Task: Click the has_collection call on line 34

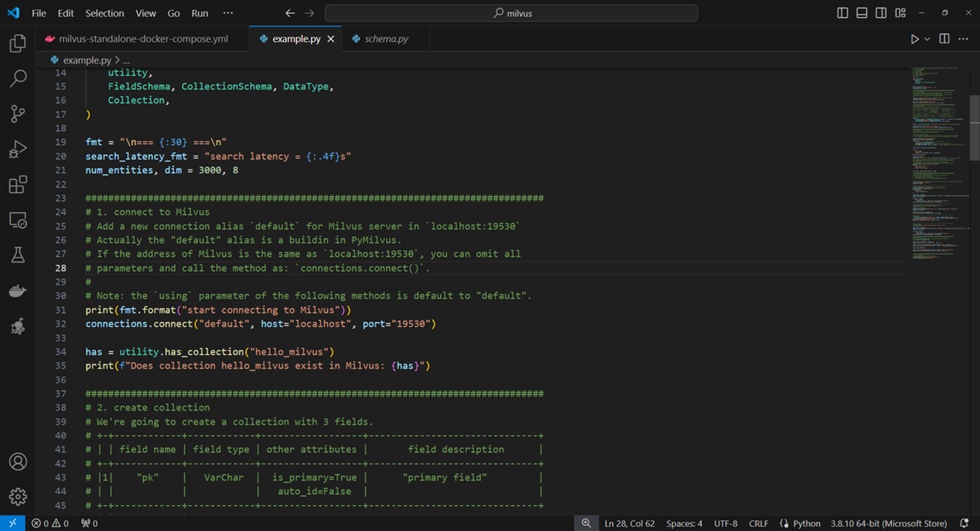Action: tap(204, 352)
